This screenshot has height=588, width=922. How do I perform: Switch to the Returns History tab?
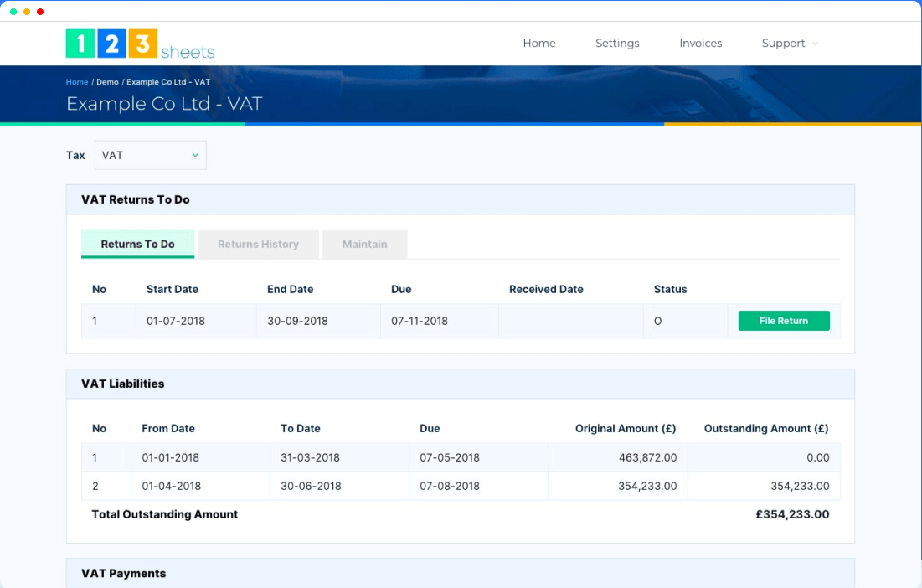258,244
